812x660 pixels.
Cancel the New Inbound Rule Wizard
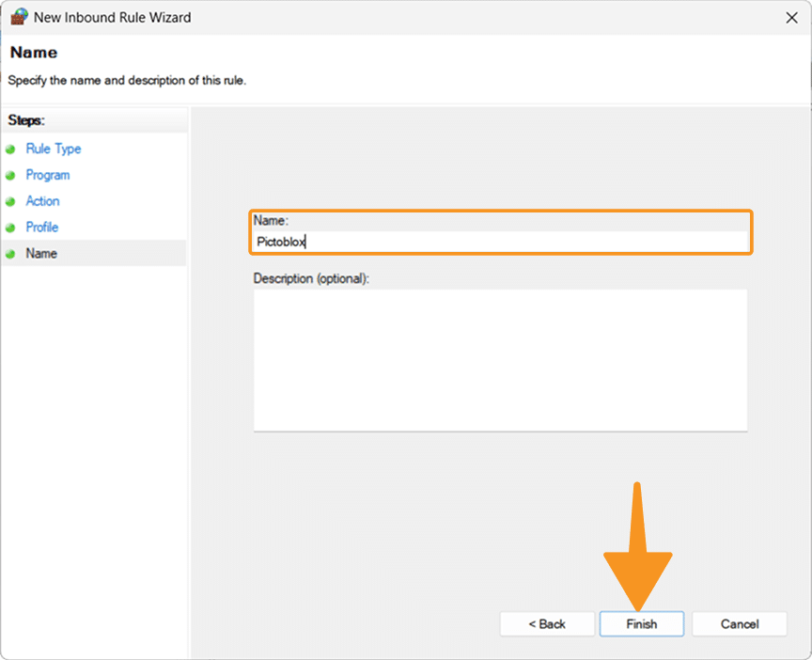[740, 623]
